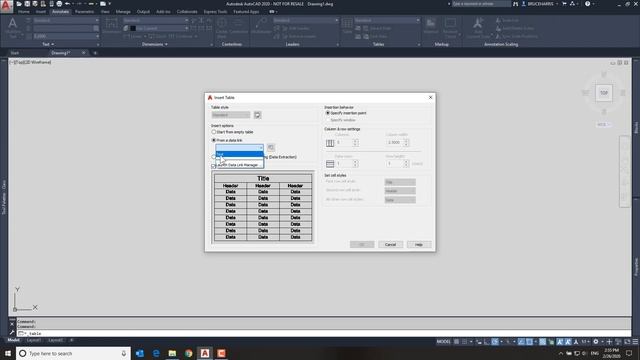640x360 pixels.
Task: Select the From a data link option
Action: (x=227, y=140)
